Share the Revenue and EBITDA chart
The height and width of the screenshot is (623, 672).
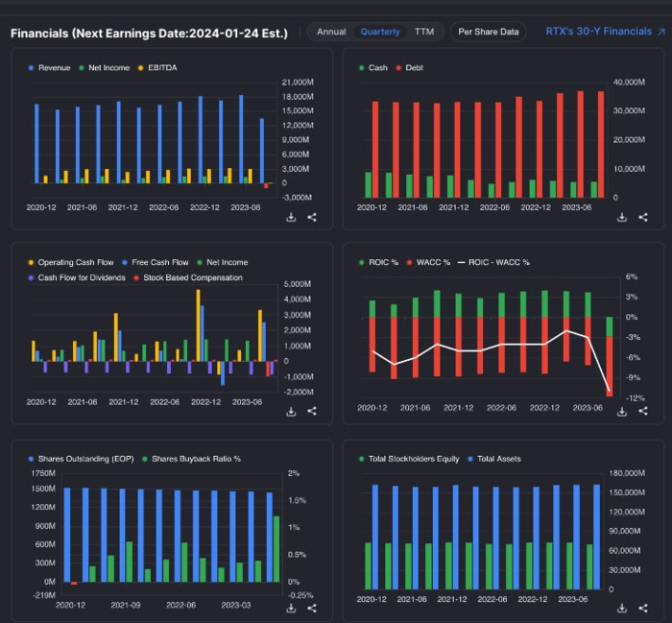pos(312,217)
